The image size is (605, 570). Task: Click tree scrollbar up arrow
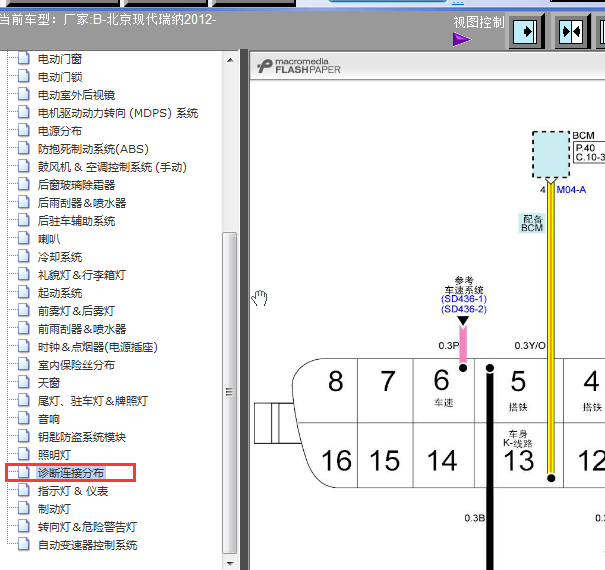point(230,60)
